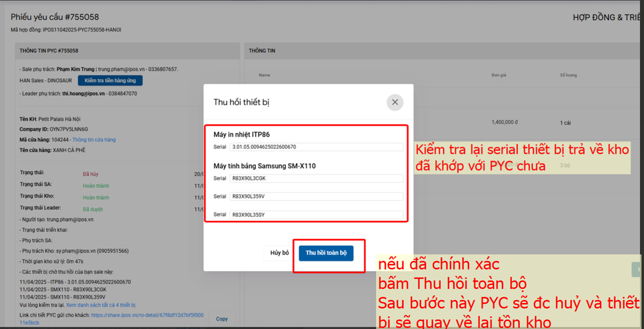Select serial field R83X90L359V
The width and height of the screenshot is (644, 329).
316,196
